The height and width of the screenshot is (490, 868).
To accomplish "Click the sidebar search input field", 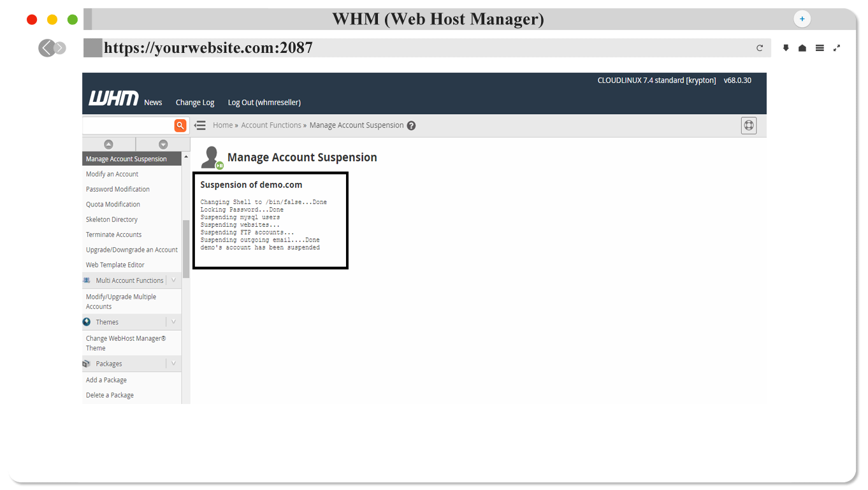I will (x=128, y=126).
